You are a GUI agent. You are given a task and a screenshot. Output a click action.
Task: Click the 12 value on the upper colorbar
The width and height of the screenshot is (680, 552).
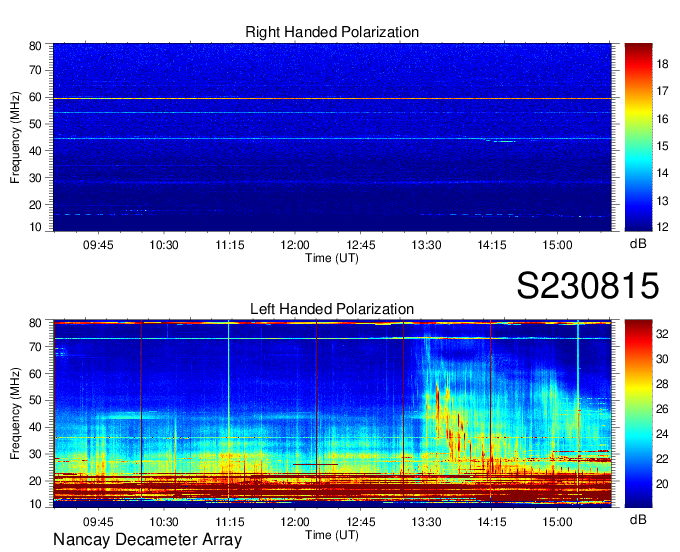(662, 226)
